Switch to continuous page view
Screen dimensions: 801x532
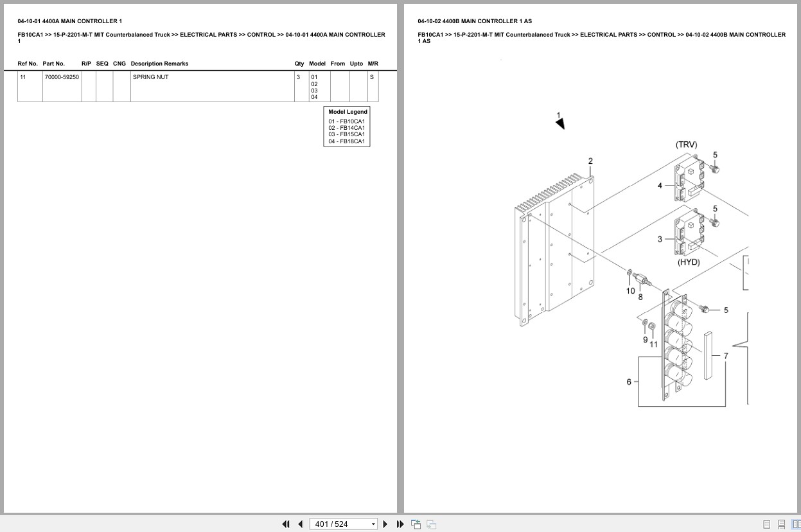(781, 524)
